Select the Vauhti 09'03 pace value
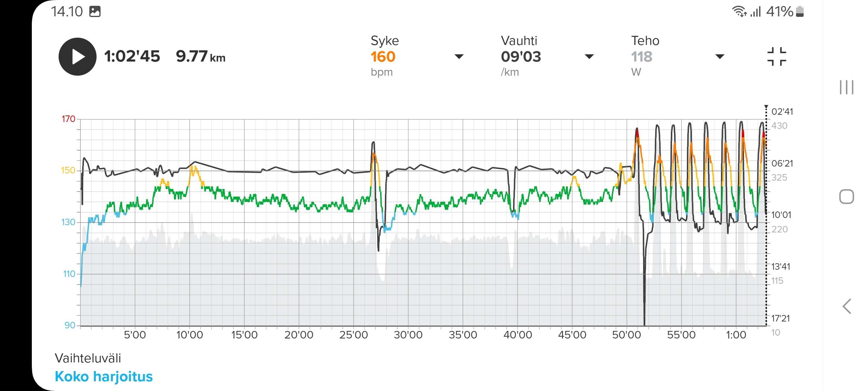The width and height of the screenshot is (868, 391). (521, 57)
